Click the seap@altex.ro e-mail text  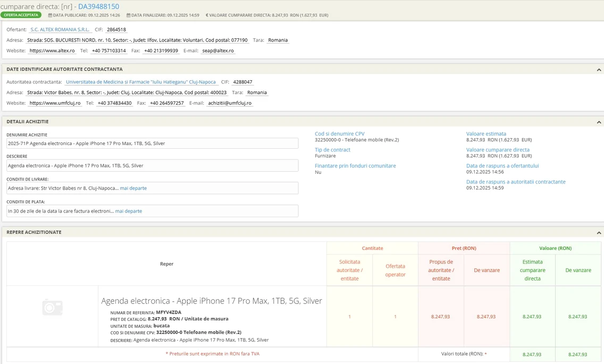[218, 50]
